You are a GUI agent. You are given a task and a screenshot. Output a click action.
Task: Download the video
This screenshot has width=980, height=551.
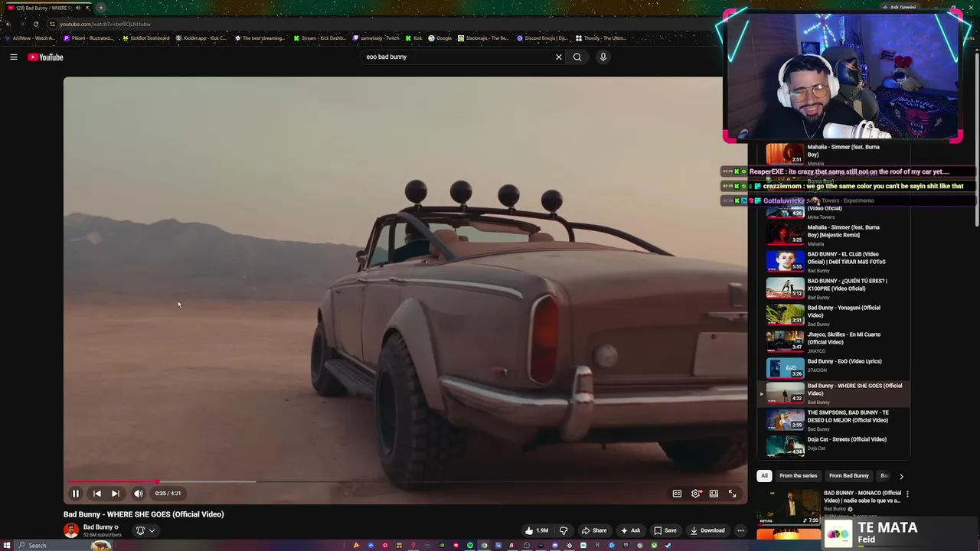(707, 530)
